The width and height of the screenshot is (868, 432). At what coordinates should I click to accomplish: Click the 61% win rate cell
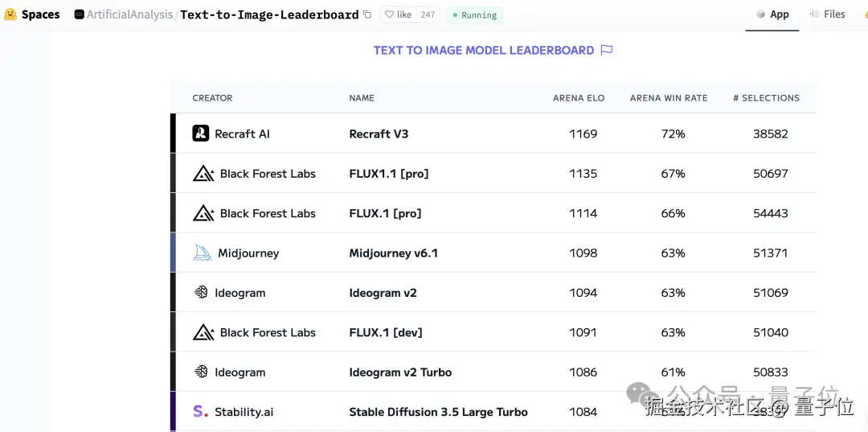(674, 372)
